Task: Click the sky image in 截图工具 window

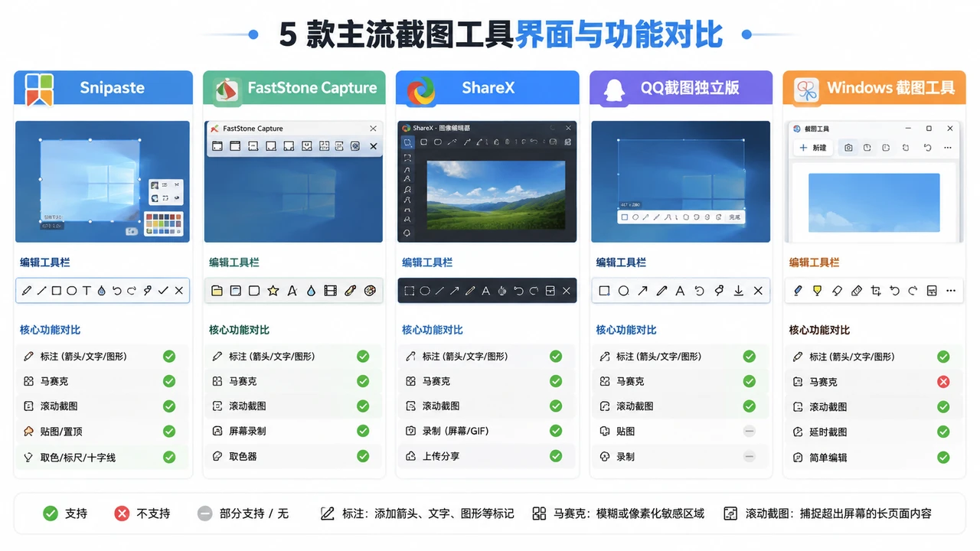Action: coord(874,203)
